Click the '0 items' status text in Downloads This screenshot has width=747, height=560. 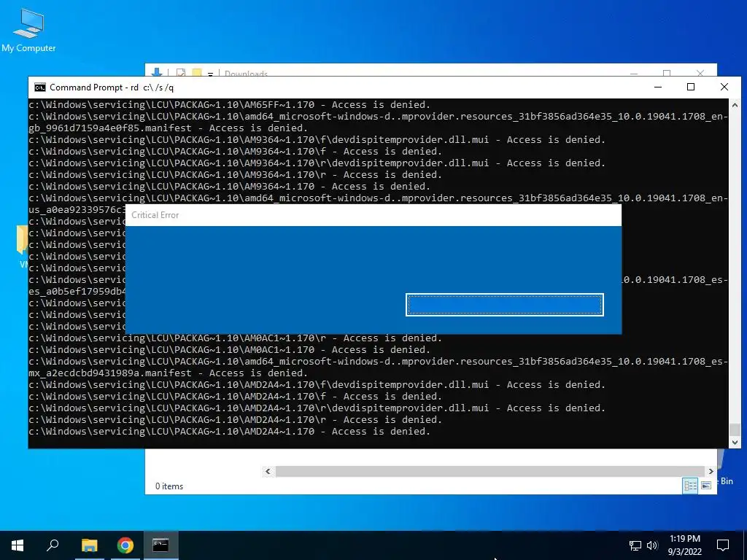169,486
